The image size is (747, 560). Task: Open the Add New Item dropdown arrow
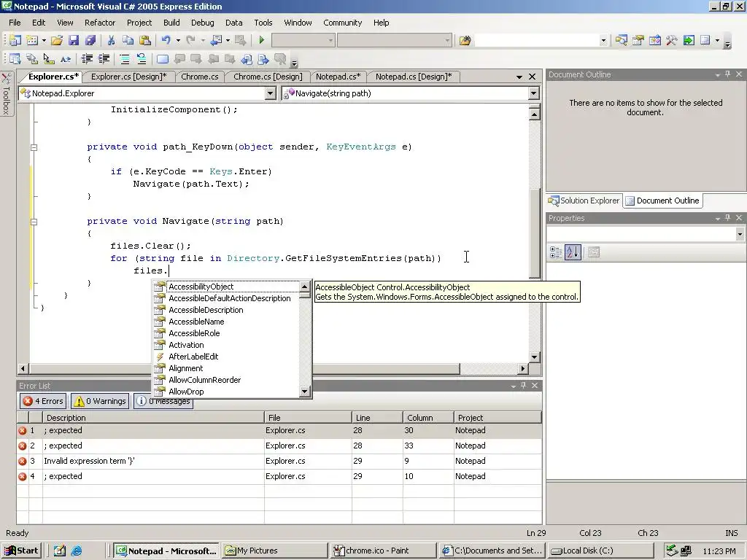[44, 41]
